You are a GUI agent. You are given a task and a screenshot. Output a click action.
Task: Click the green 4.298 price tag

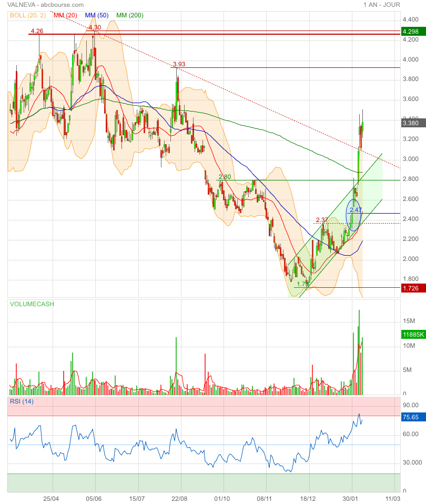point(414,32)
